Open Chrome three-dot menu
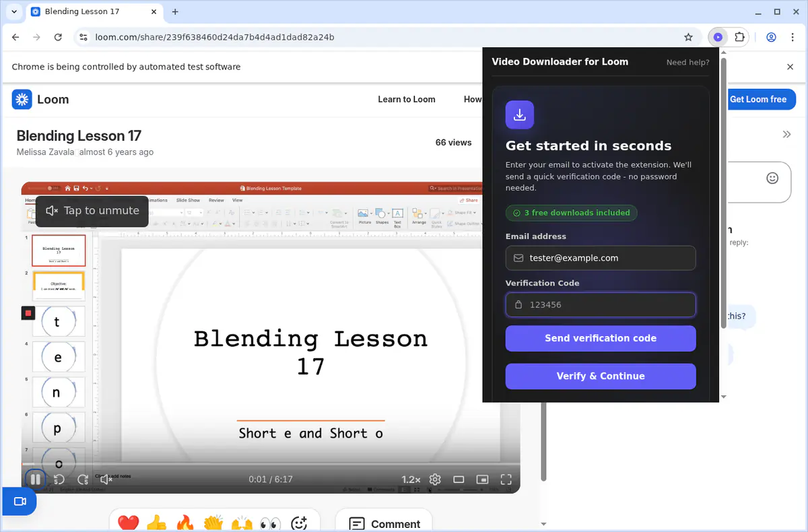This screenshot has width=808, height=532. tap(793, 37)
